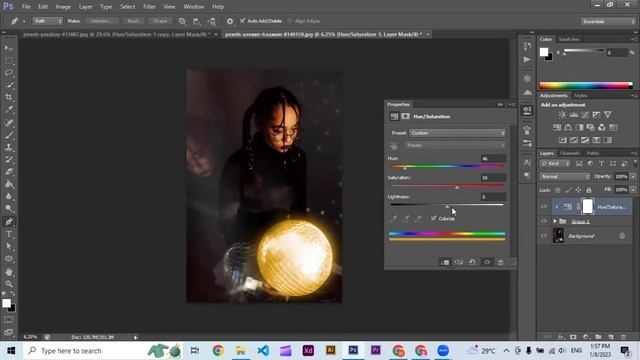Viewport: 640px width, 360px height.
Task: Add a Hue/Saturation adjustment from Adjustments panel
Action: (557, 127)
